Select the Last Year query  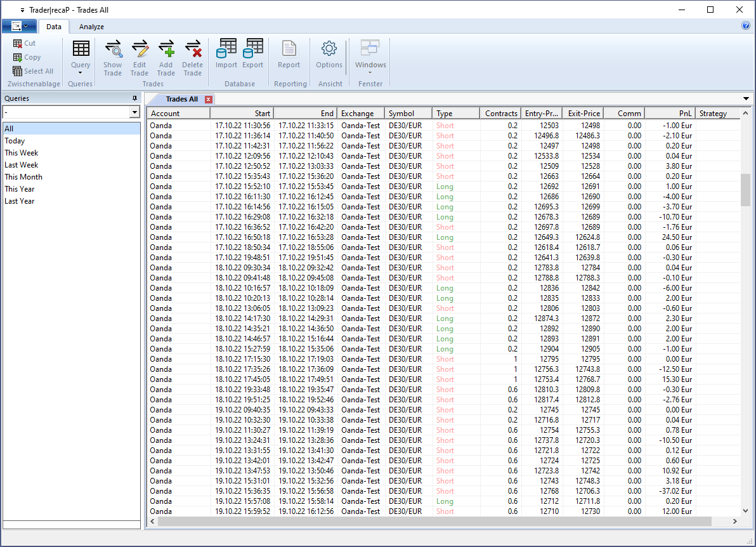[x=72, y=201]
